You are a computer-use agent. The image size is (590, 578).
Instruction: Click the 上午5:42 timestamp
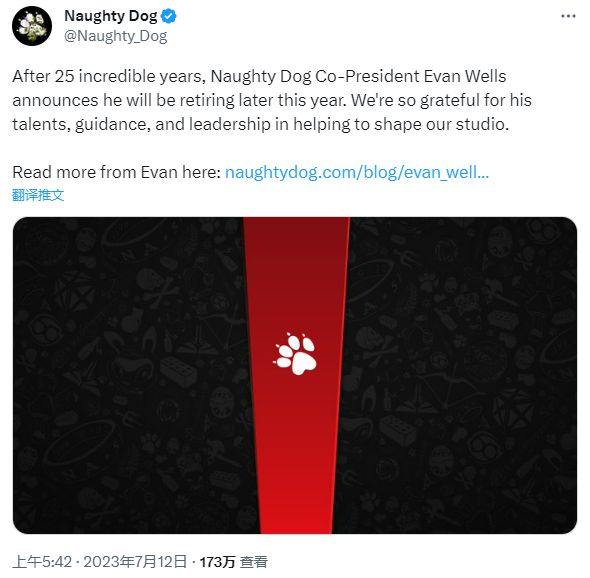click(x=42, y=562)
